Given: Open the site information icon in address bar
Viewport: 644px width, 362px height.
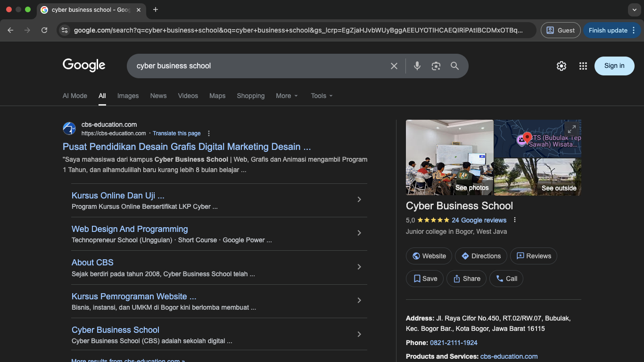Looking at the screenshot, I should pos(65,30).
